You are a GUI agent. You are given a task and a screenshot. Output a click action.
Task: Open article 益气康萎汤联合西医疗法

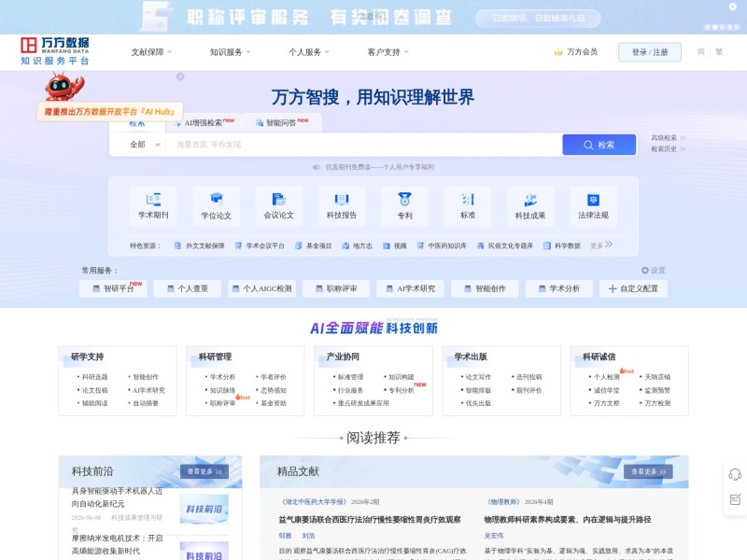(370, 520)
